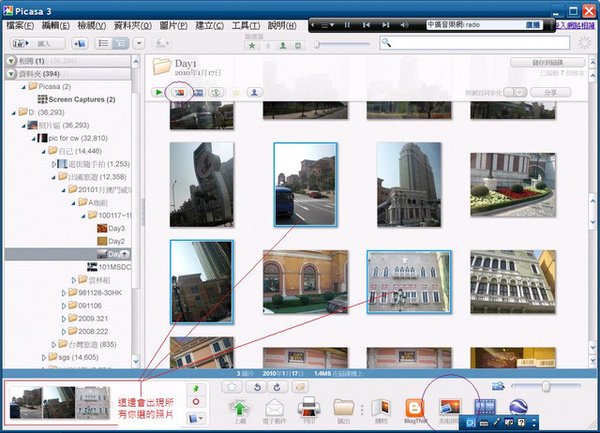Select the Screen Captures (2) folder
This screenshot has height=433, width=600.
click(77, 99)
